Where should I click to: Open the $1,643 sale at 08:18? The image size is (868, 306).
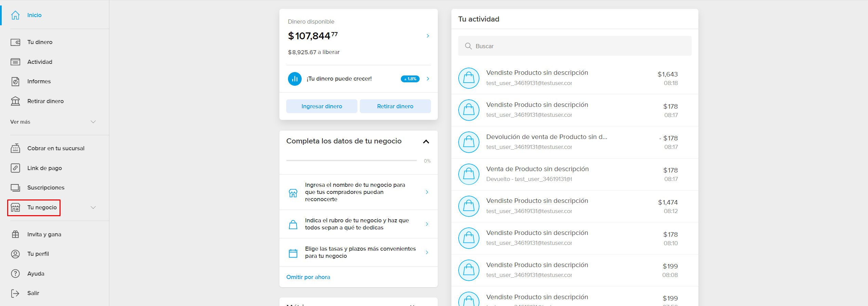pyautogui.click(x=575, y=78)
